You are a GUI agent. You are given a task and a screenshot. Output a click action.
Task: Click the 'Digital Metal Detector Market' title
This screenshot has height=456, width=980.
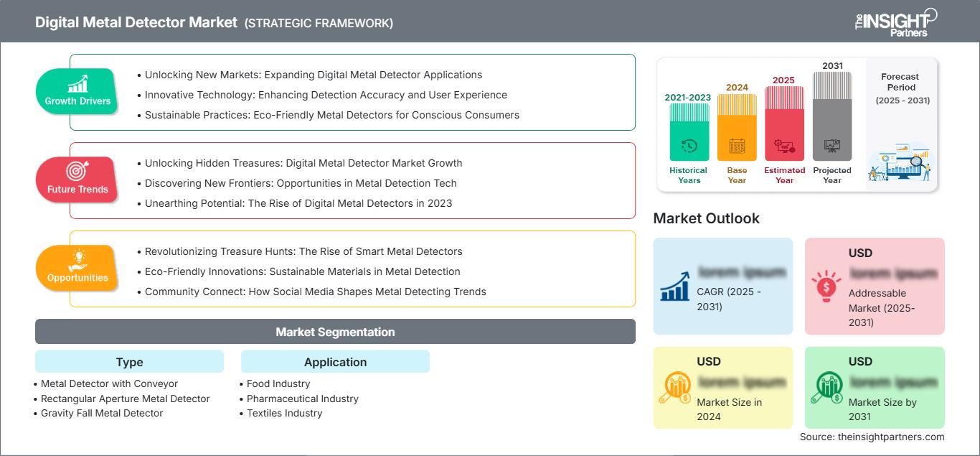pos(136,22)
